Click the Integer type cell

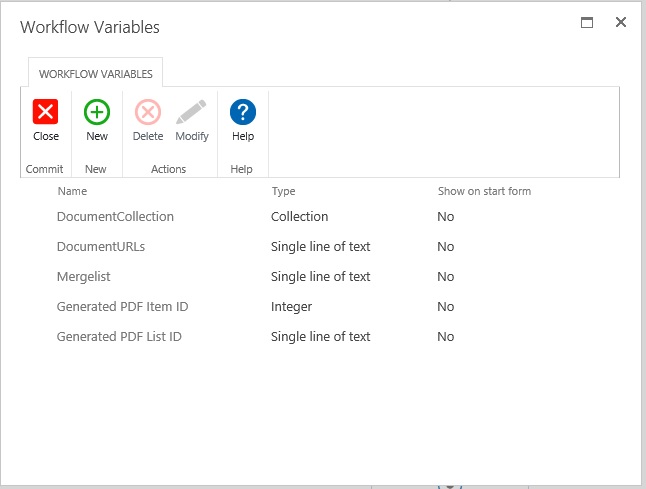click(291, 307)
